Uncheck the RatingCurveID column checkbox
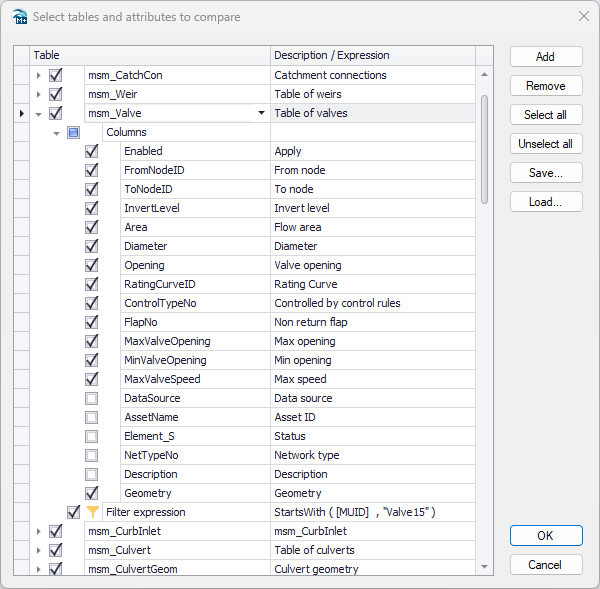Image resolution: width=600 pixels, height=589 pixels. coord(91,284)
